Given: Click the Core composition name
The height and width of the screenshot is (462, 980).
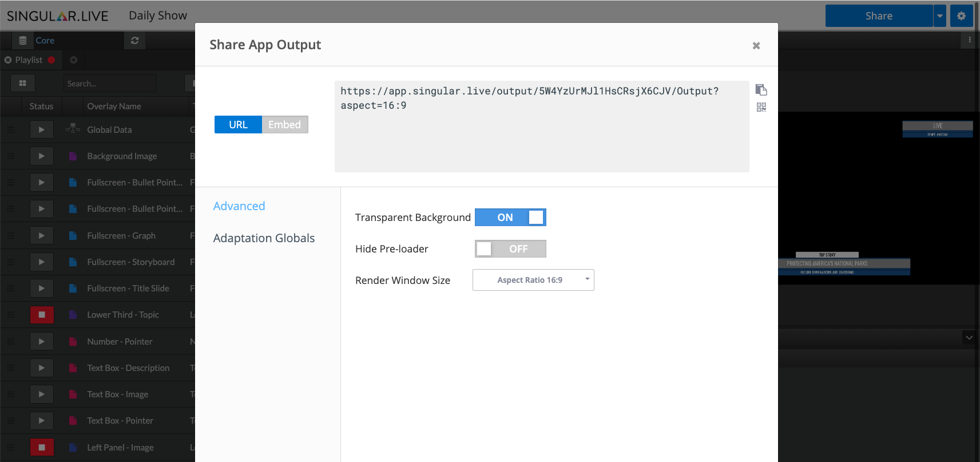Looking at the screenshot, I should click(x=45, y=41).
